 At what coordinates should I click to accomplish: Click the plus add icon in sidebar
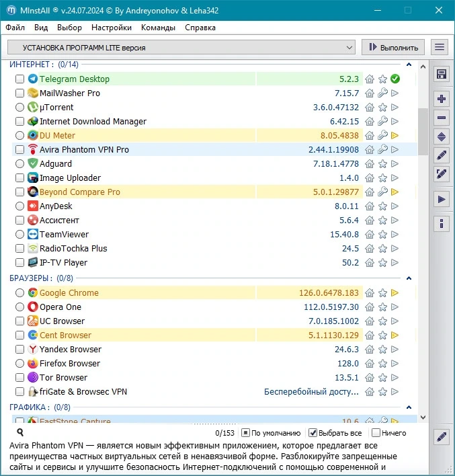click(x=442, y=99)
